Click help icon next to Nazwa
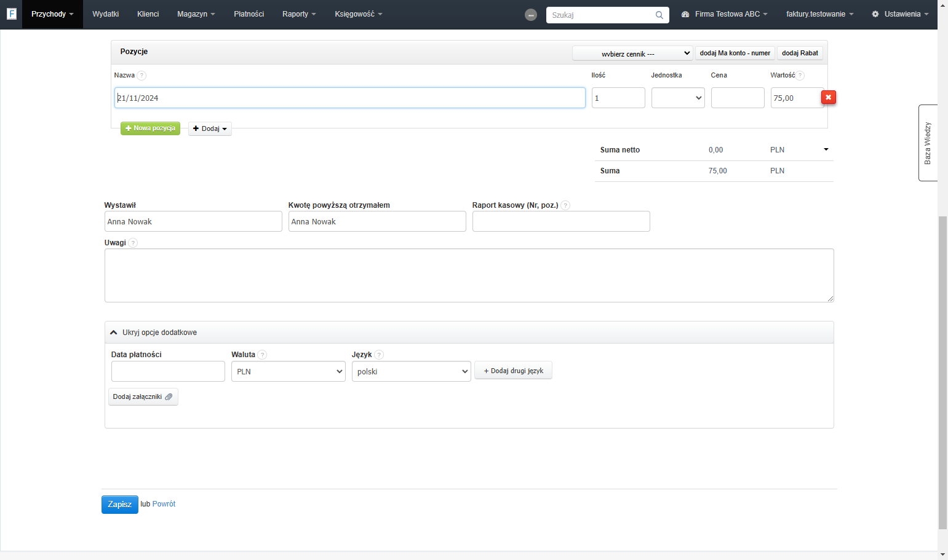 point(141,76)
